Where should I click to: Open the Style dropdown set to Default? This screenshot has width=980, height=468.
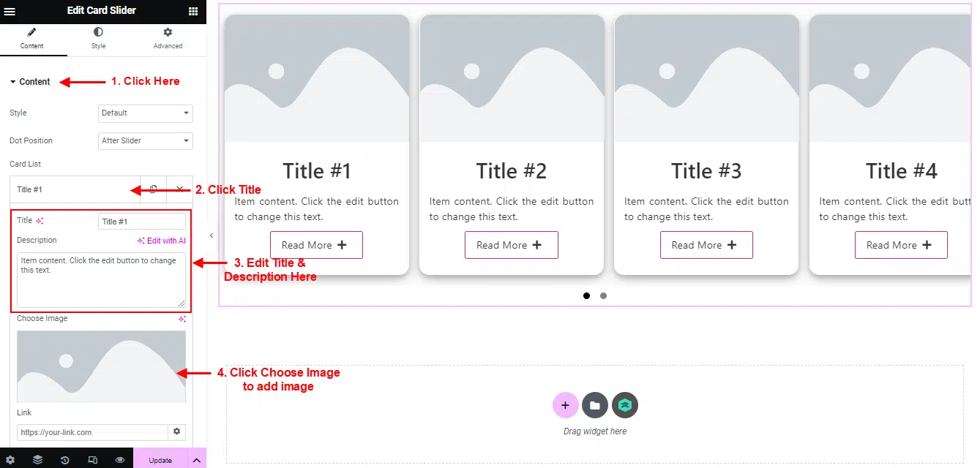146,113
